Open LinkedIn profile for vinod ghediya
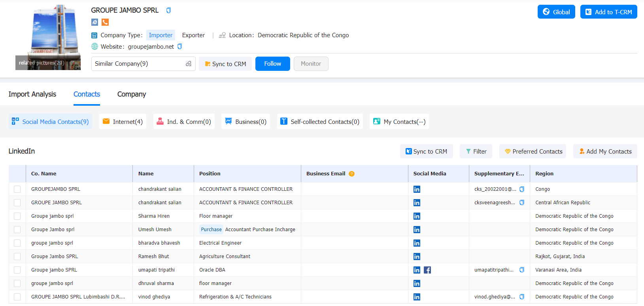 click(x=417, y=297)
